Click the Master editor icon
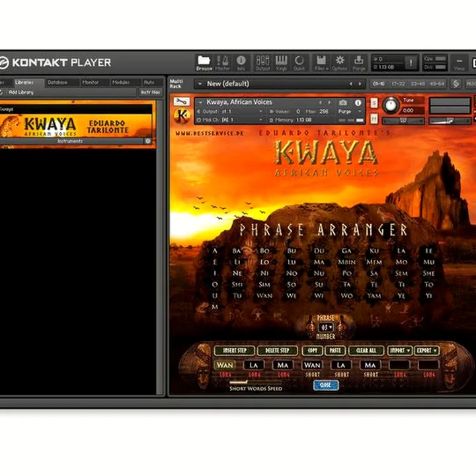Image resolution: width=476 pixels, height=476 pixels. pyautogui.click(x=223, y=63)
